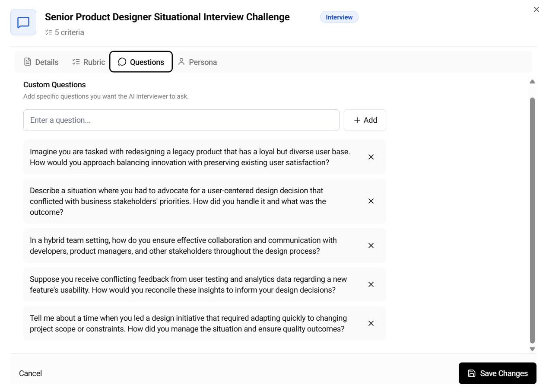Close the challenge editor dialog
Image resolution: width=546 pixels, height=392 pixels.
(x=536, y=10)
